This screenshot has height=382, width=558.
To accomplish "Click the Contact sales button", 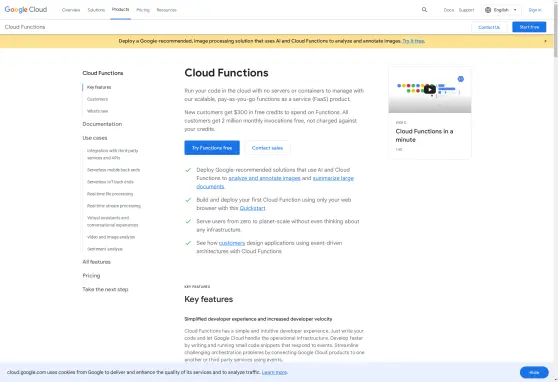I will [x=267, y=148].
